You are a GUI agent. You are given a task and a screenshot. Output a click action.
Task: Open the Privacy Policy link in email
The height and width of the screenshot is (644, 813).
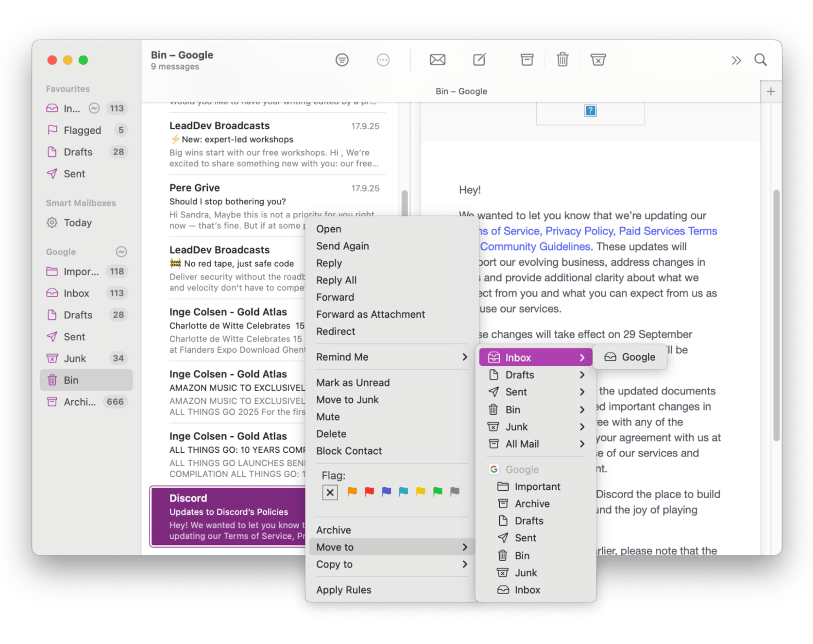point(580,231)
